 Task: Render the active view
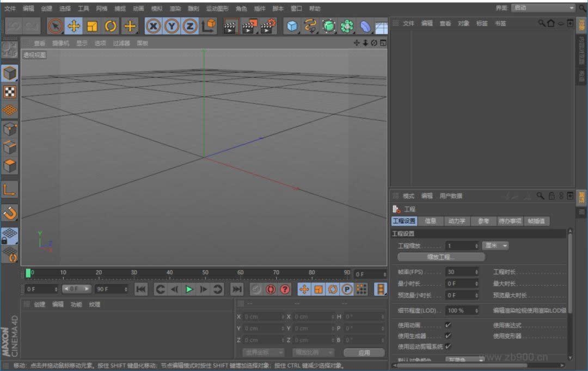229,26
